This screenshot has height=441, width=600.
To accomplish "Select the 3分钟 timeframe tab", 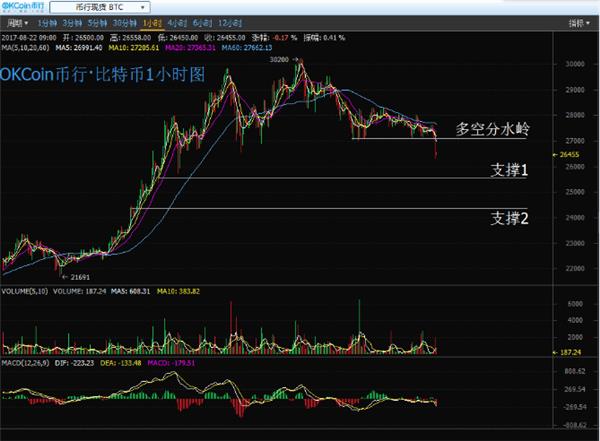I will (73, 21).
